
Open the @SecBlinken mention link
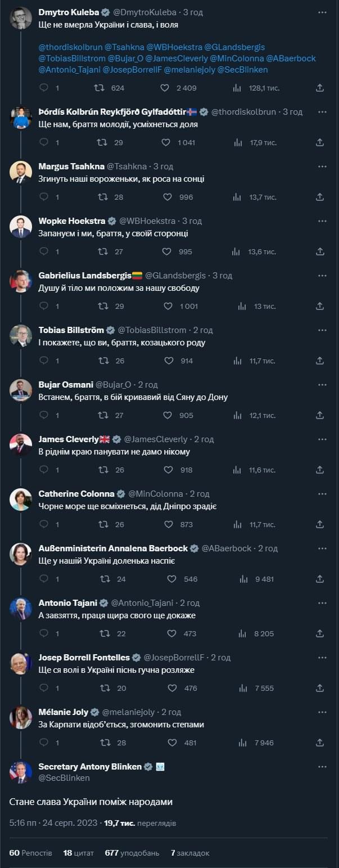(243, 70)
